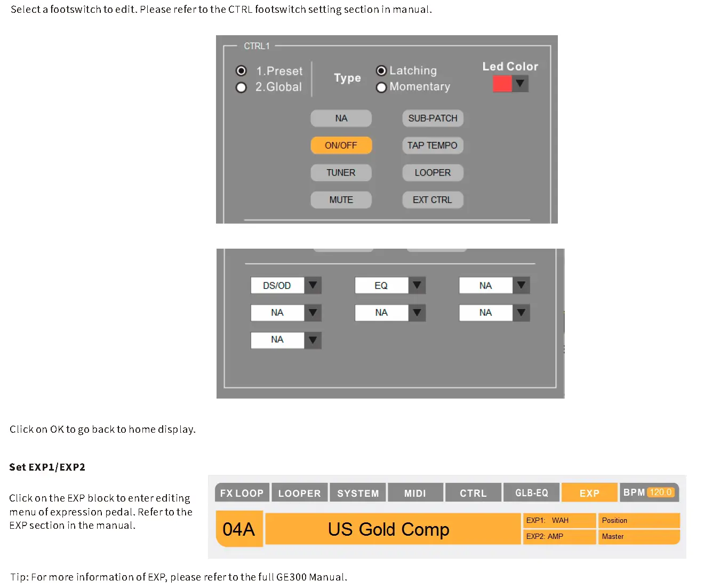Screen dimensions: 712x588
Task: Click the BPM 120.0 value field
Action: (661, 492)
